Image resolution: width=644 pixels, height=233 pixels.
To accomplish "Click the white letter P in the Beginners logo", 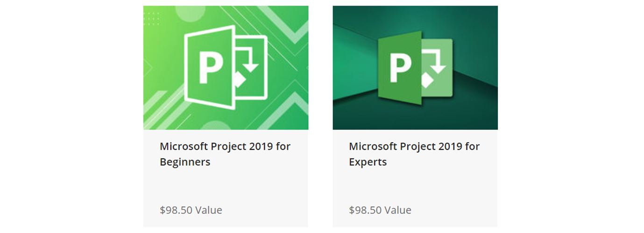I will pos(210,67).
